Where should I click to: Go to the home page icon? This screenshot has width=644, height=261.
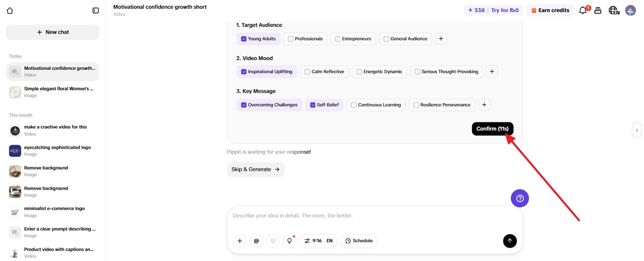10,10
